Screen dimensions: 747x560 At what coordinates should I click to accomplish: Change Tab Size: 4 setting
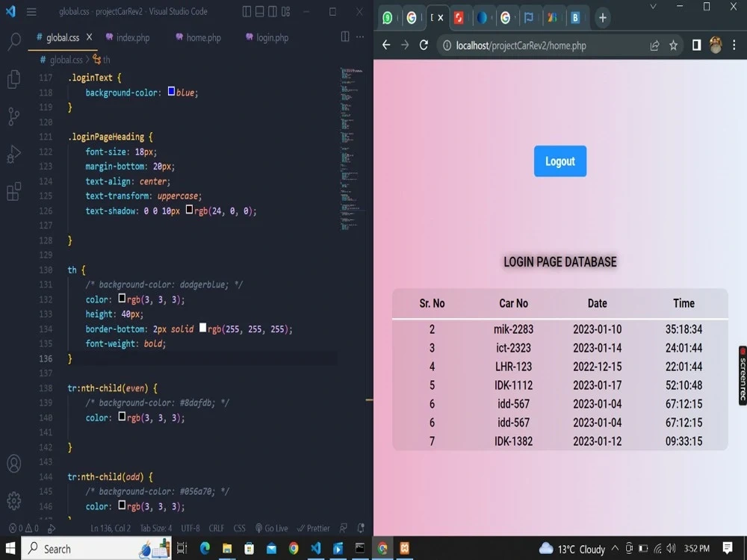[x=156, y=528]
